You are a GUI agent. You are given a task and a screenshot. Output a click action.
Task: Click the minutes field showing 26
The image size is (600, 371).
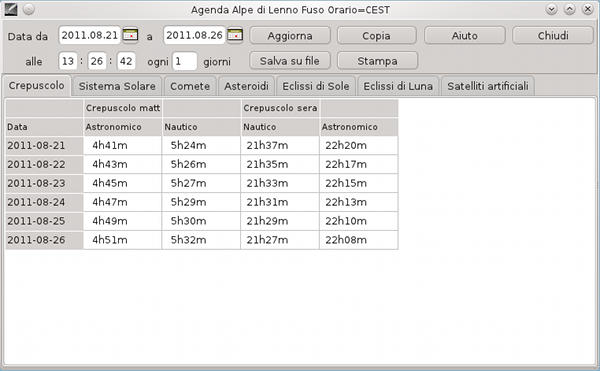click(97, 61)
